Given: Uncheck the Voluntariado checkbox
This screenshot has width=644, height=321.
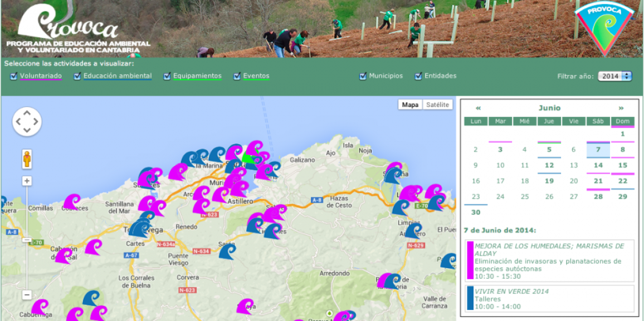Looking at the screenshot, I should coord(13,76).
